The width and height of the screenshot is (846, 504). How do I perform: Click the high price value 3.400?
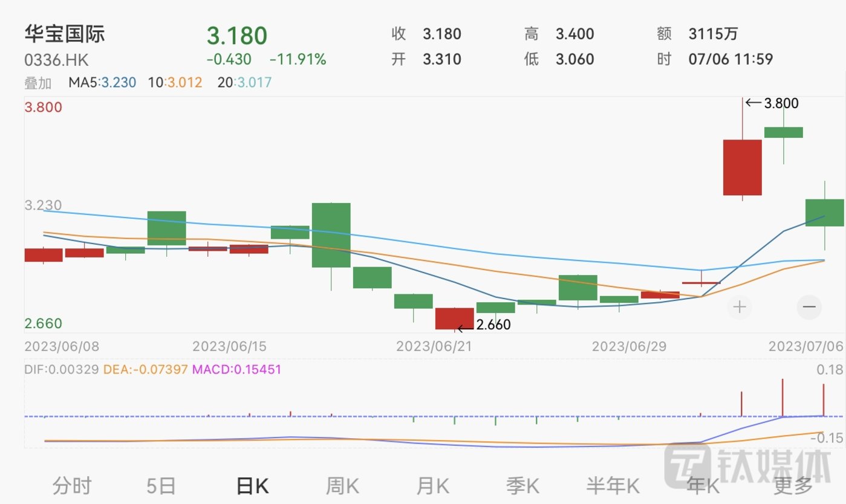[574, 34]
